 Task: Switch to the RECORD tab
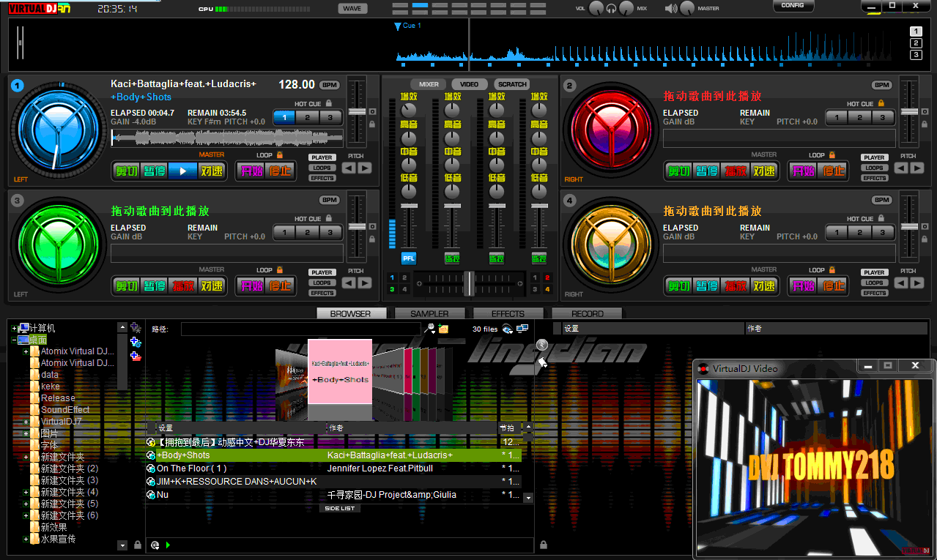(x=588, y=313)
